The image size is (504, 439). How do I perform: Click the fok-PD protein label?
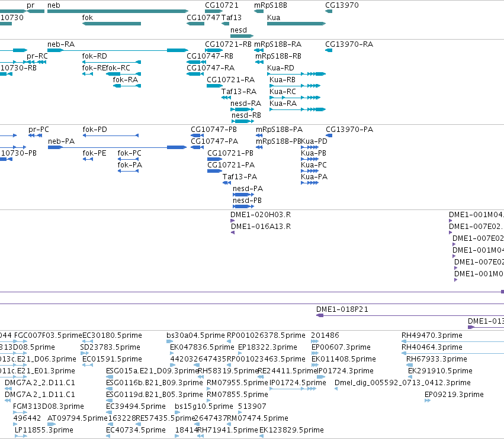(x=95, y=130)
